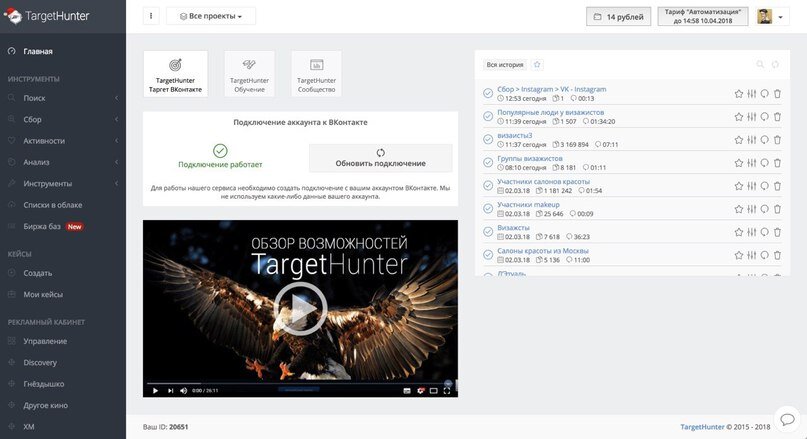Image resolution: width=807 pixels, height=439 pixels.
Task: Open the chat support bubble
Action: [787, 419]
